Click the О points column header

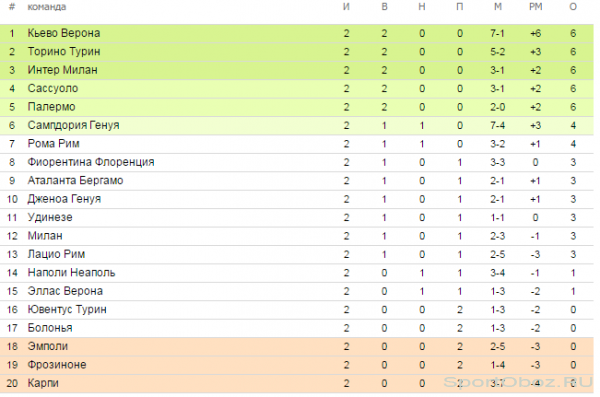point(573,7)
